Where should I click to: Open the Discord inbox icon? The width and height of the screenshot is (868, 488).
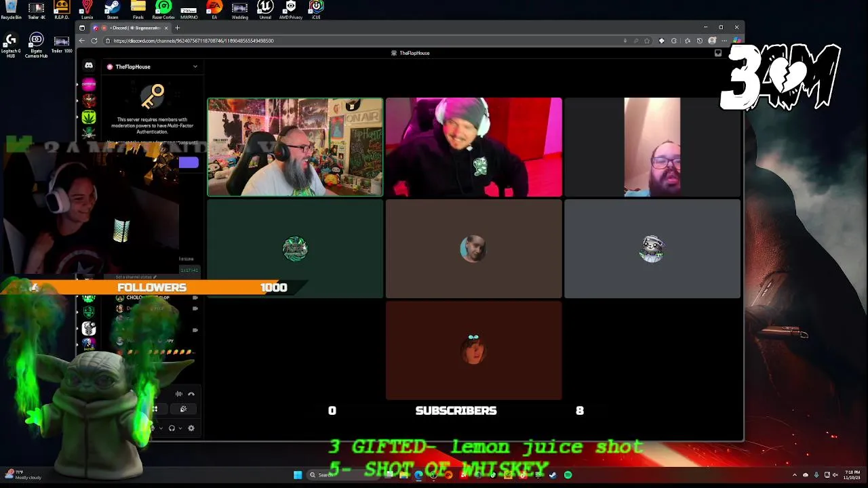(x=718, y=53)
